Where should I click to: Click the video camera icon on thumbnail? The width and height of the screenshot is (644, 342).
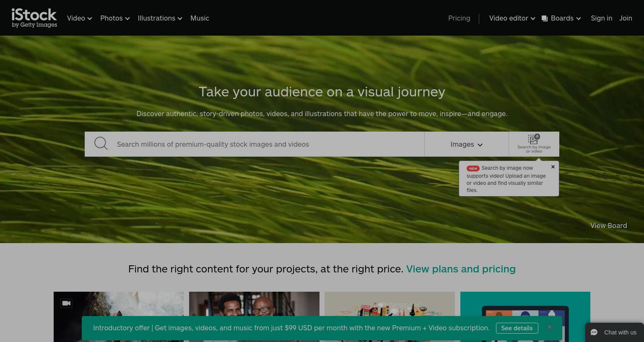coord(66,303)
